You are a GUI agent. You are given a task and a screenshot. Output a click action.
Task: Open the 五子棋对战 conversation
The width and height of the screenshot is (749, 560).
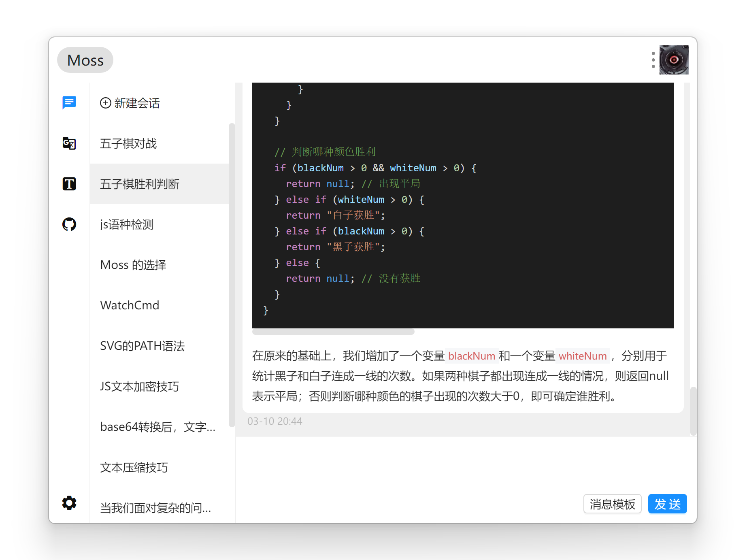(159, 143)
